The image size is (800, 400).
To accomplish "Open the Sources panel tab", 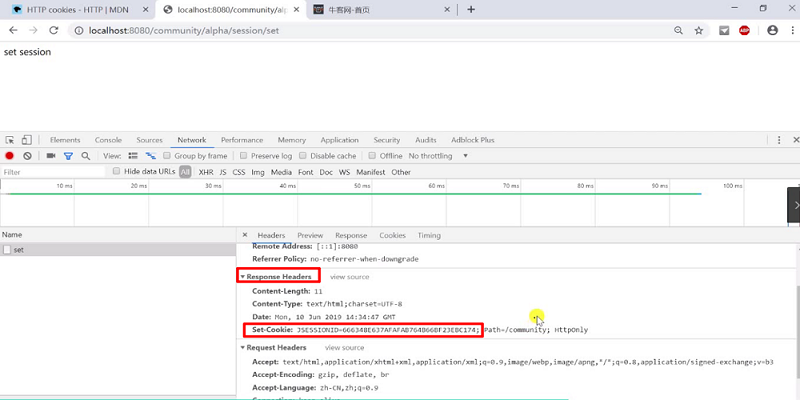I will [149, 140].
